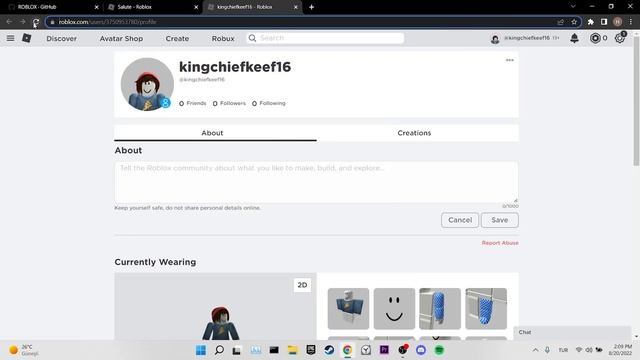The width and height of the screenshot is (640, 360).
Task: Click the Roblox logo home icon
Action: pyautogui.click(x=27, y=38)
